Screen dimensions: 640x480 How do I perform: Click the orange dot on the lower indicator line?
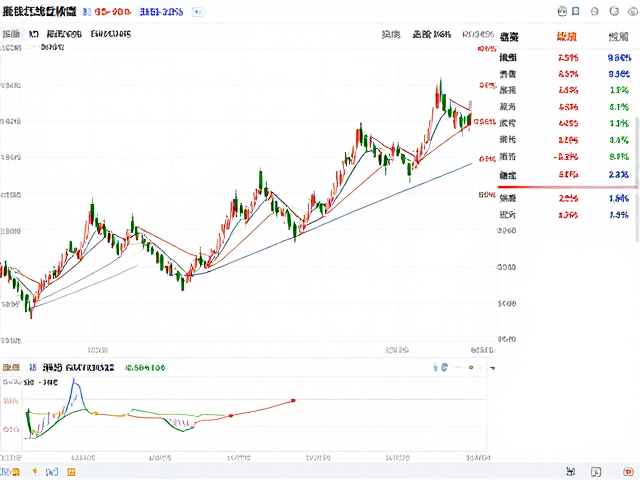click(96, 413)
